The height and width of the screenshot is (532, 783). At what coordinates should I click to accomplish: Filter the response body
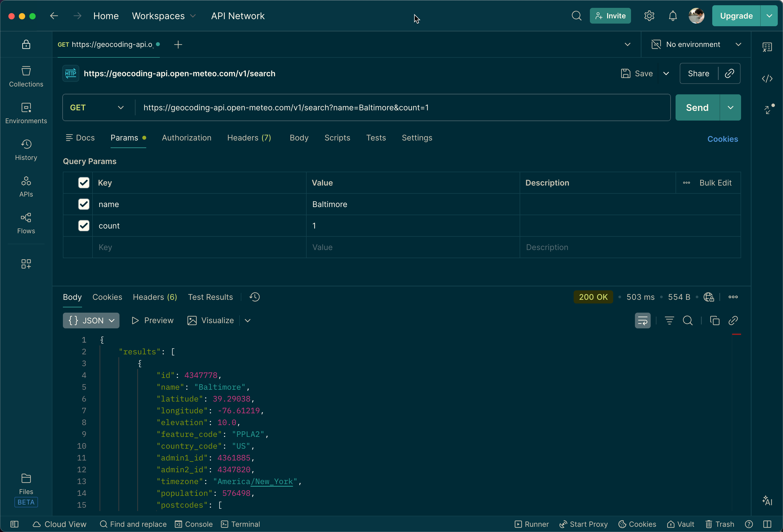click(x=670, y=321)
